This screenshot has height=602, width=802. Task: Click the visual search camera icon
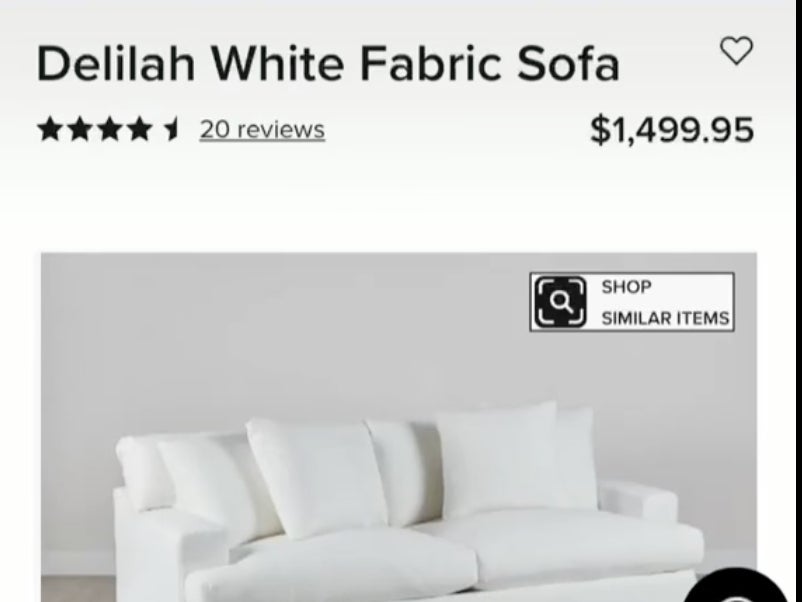[561, 302]
